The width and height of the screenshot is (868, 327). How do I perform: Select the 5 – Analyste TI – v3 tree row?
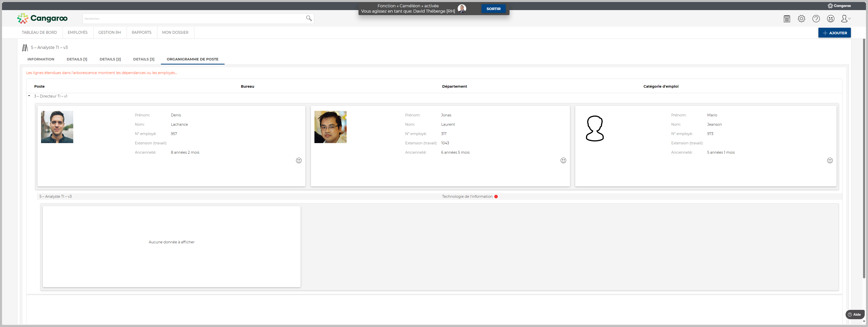click(56, 197)
